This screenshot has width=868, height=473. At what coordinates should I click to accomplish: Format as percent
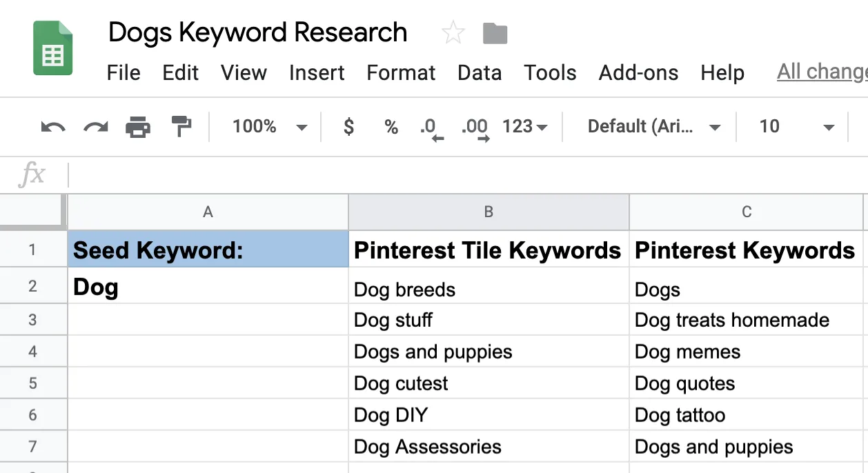click(x=391, y=127)
